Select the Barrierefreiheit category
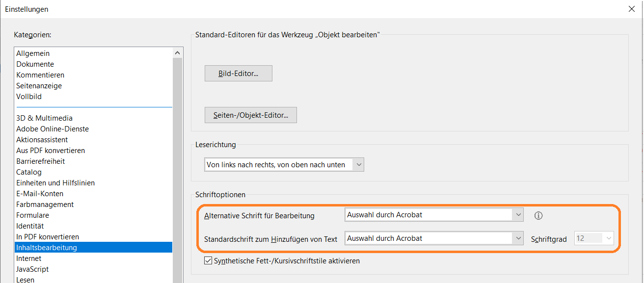 pyautogui.click(x=40, y=161)
